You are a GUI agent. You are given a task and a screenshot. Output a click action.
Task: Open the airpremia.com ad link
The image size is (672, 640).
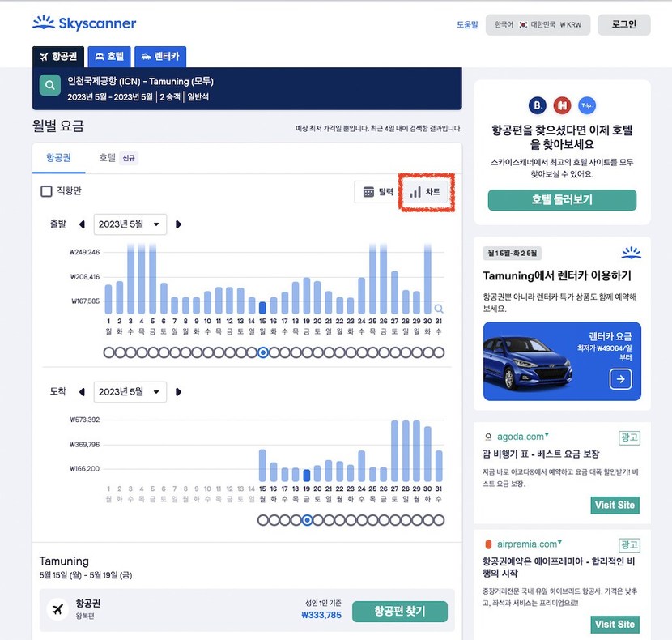[527, 544]
